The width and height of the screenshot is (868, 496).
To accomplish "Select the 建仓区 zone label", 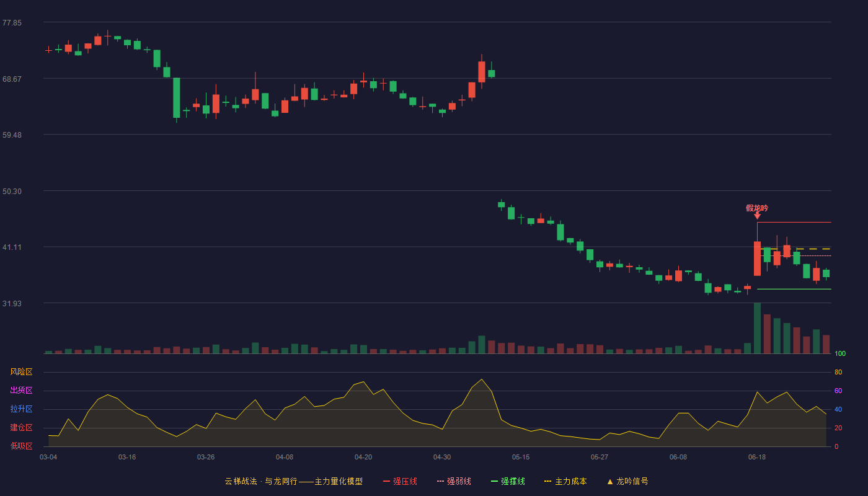I will 21,428.
